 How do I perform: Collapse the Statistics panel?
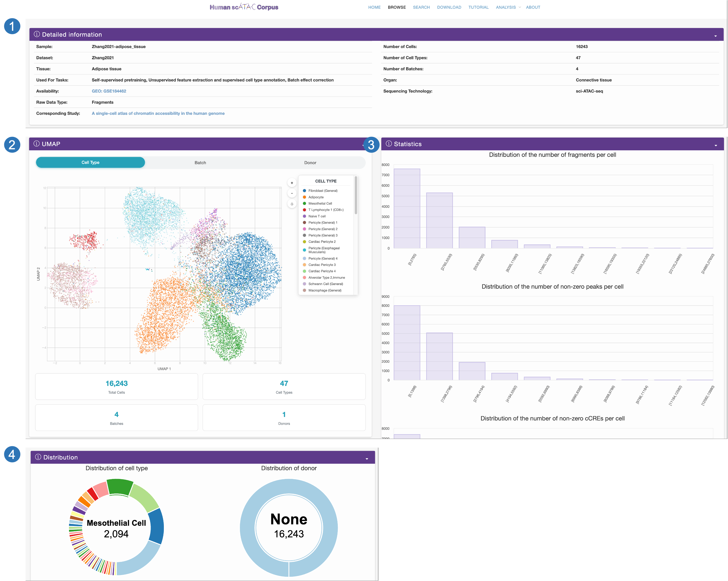tap(715, 145)
